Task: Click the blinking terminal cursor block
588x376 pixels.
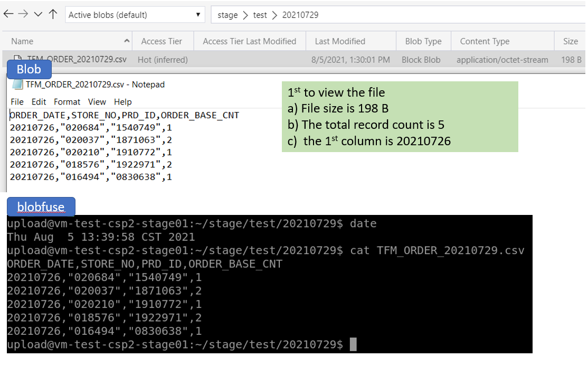Action: [353, 344]
